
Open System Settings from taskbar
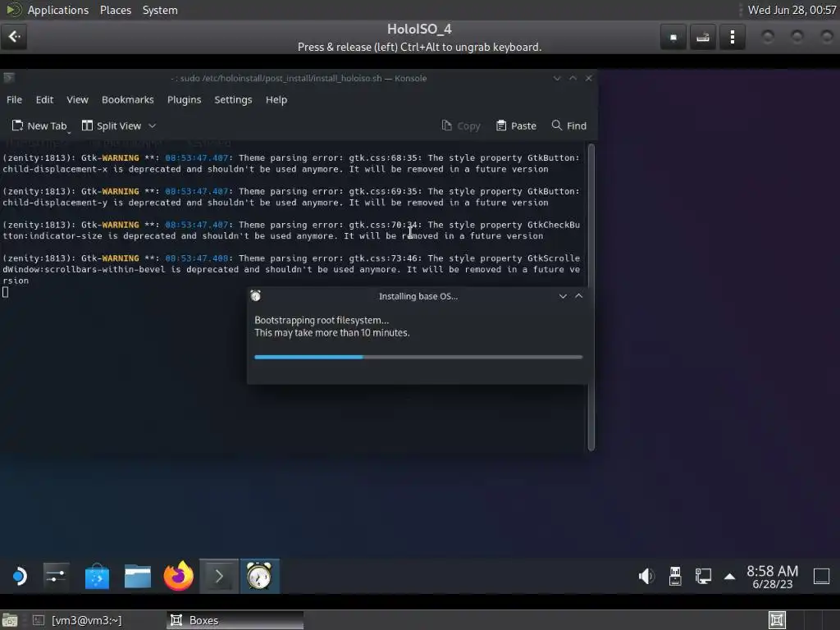pyautogui.click(x=57, y=577)
